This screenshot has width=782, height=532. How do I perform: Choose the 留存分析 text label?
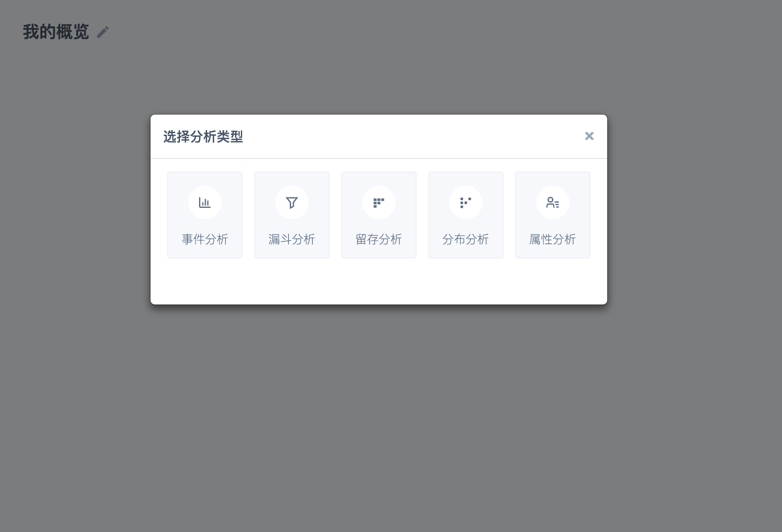[x=379, y=239]
